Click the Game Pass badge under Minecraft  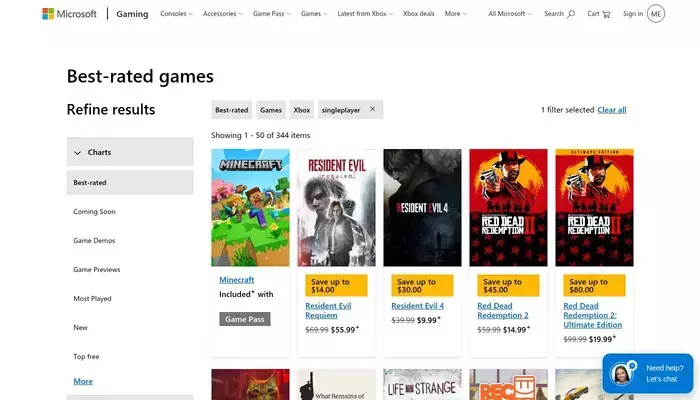245,319
